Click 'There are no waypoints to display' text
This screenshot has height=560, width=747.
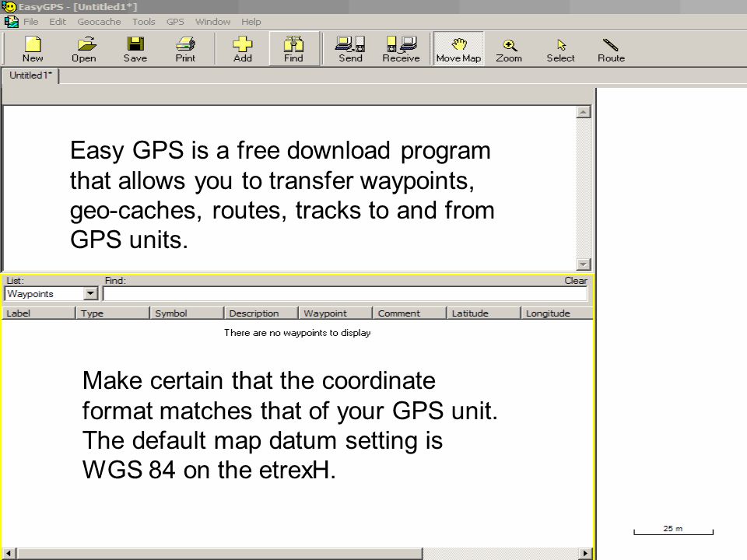297,333
